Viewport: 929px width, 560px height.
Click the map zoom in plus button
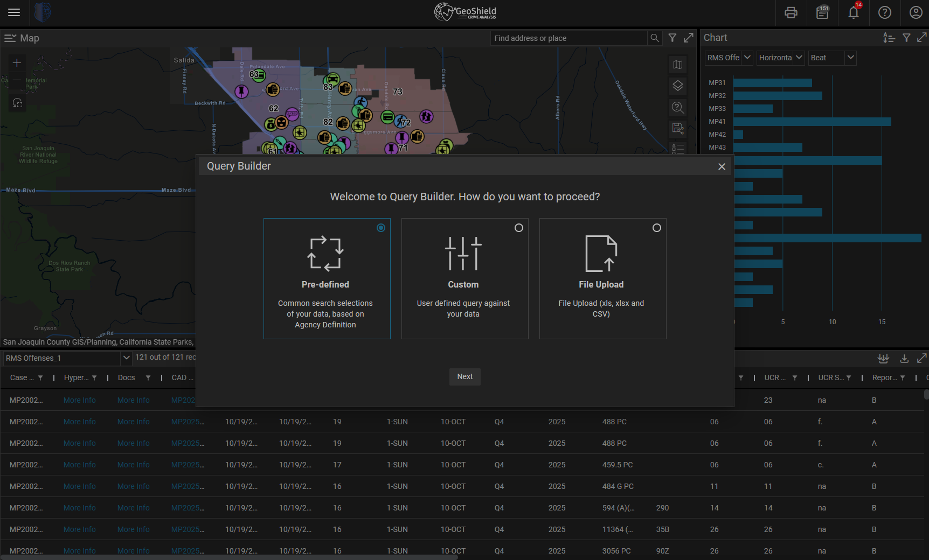click(x=17, y=63)
